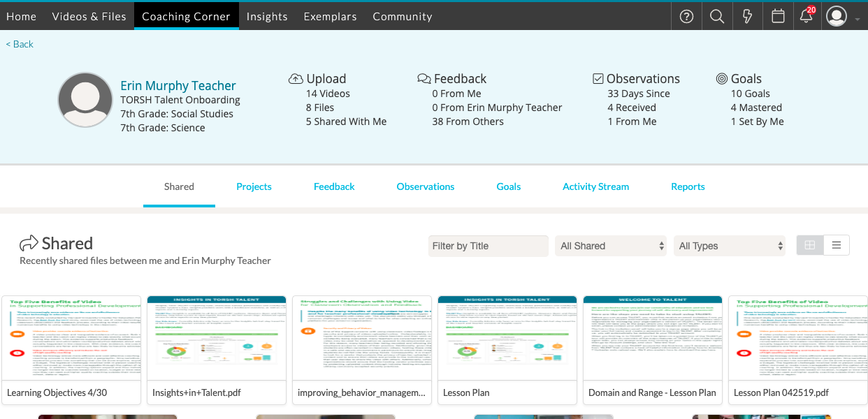Switch to grid view layout

[810, 245]
